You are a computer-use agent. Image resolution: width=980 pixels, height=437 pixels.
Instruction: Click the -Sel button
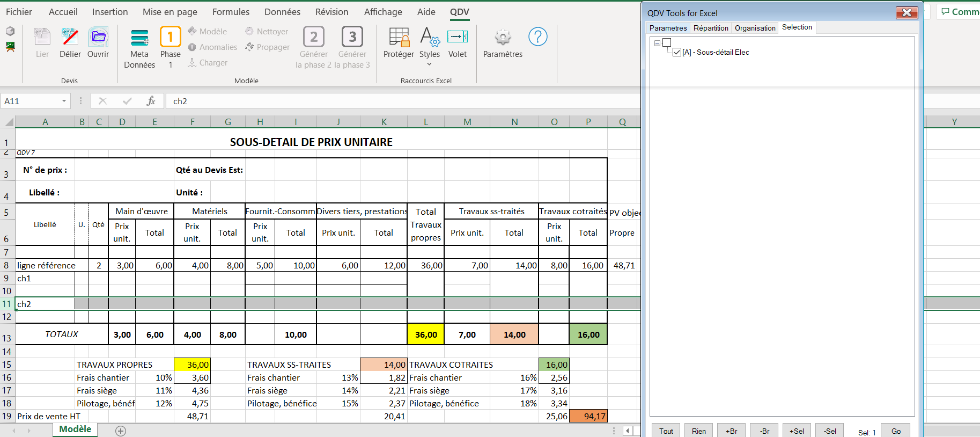[830, 431]
